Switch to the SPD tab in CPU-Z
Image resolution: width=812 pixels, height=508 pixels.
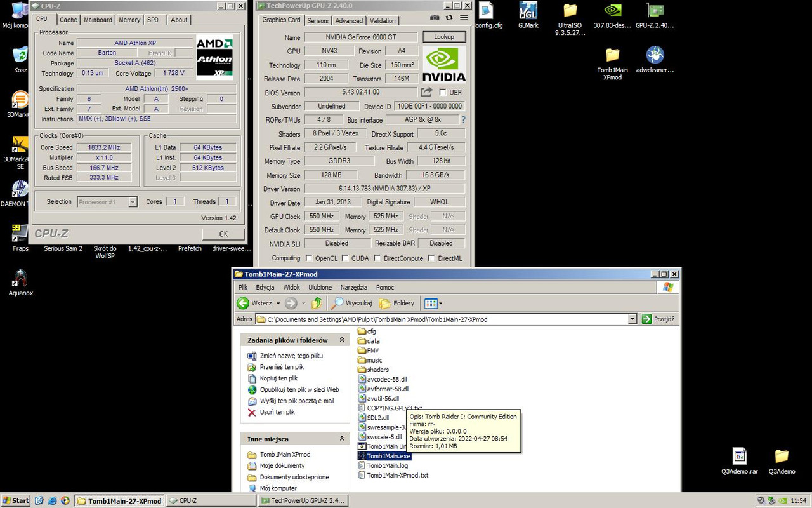[153, 20]
